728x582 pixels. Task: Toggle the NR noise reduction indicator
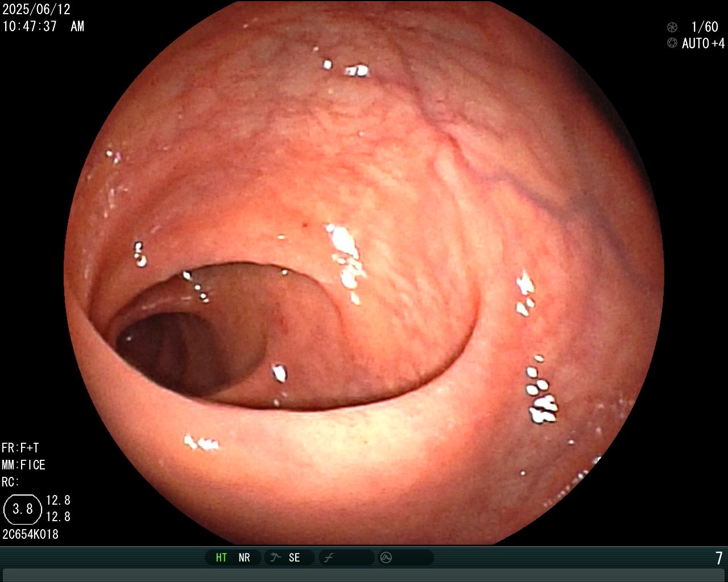[245, 558]
